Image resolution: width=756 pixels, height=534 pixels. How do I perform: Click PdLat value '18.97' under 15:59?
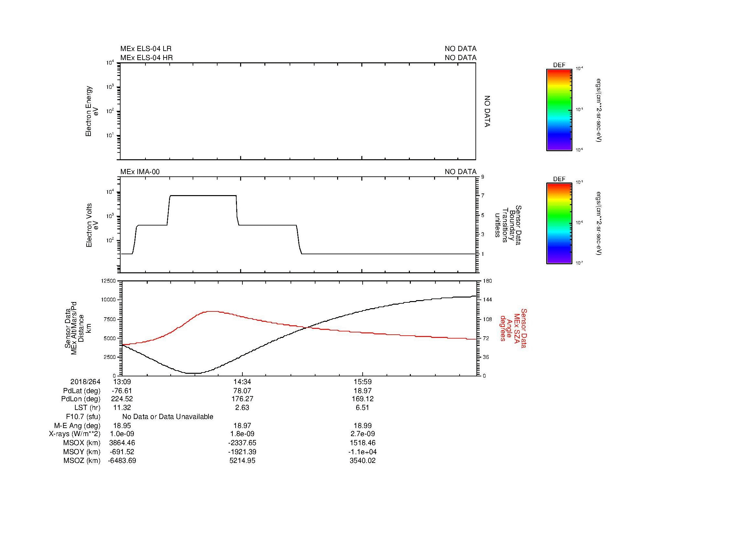point(363,391)
